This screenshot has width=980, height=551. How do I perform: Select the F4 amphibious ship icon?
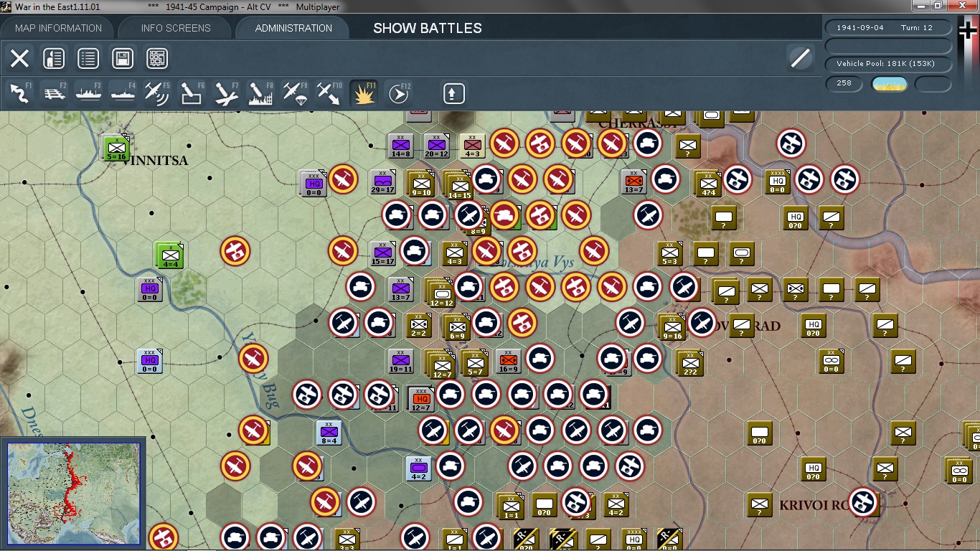123,93
